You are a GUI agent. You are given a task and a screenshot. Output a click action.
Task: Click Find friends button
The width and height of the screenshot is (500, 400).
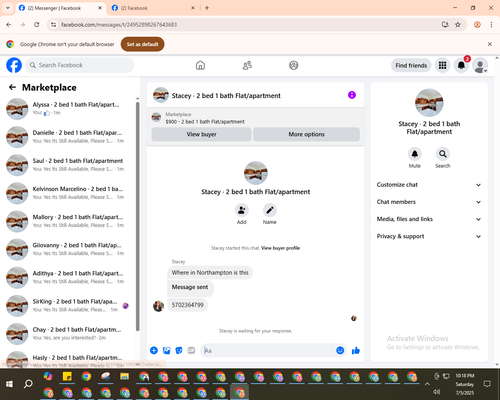(x=411, y=65)
